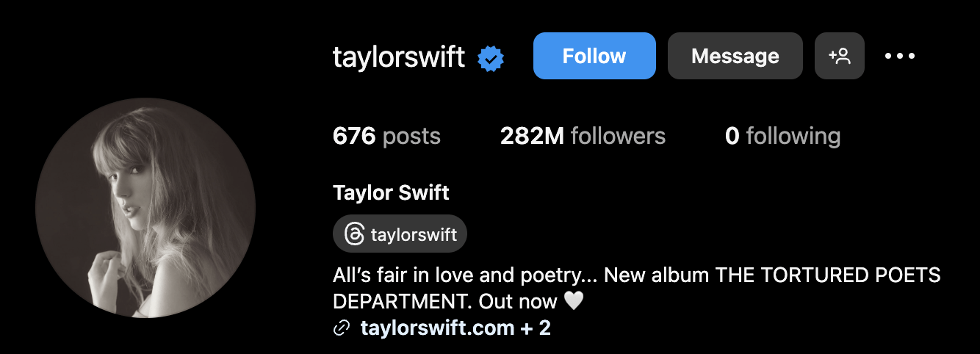The width and height of the screenshot is (980, 354).
Task: Click the white heart emoji in bio
Action: (x=573, y=301)
